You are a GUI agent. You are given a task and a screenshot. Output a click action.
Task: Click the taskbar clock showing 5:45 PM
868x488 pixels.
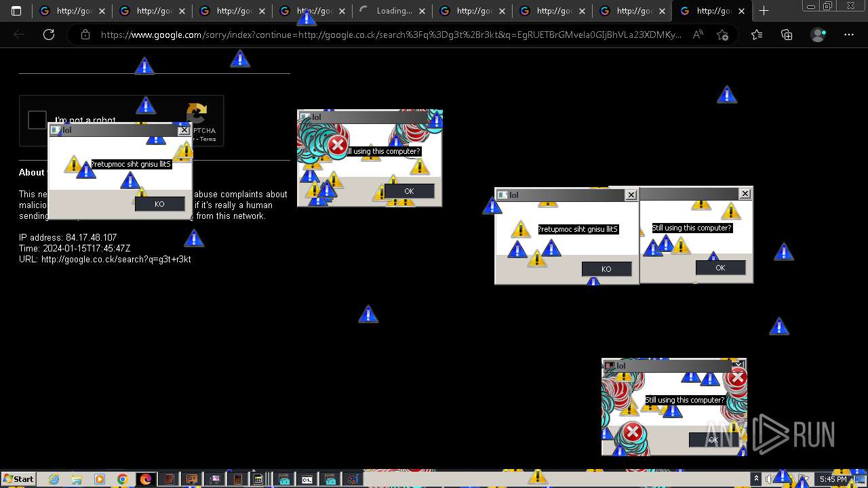[833, 479]
